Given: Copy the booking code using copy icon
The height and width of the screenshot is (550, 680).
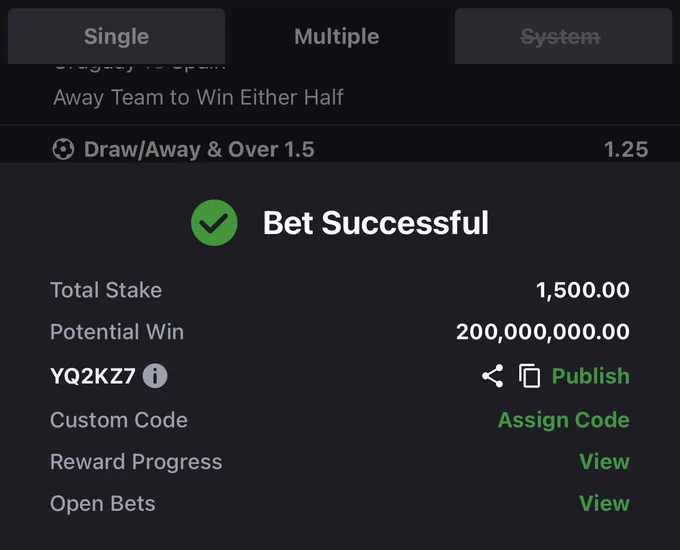Looking at the screenshot, I should tap(530, 376).
